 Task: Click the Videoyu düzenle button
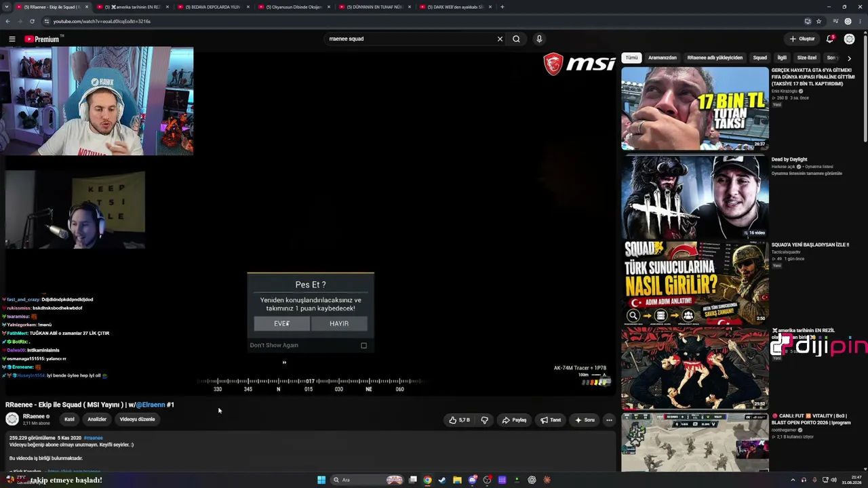(x=138, y=420)
